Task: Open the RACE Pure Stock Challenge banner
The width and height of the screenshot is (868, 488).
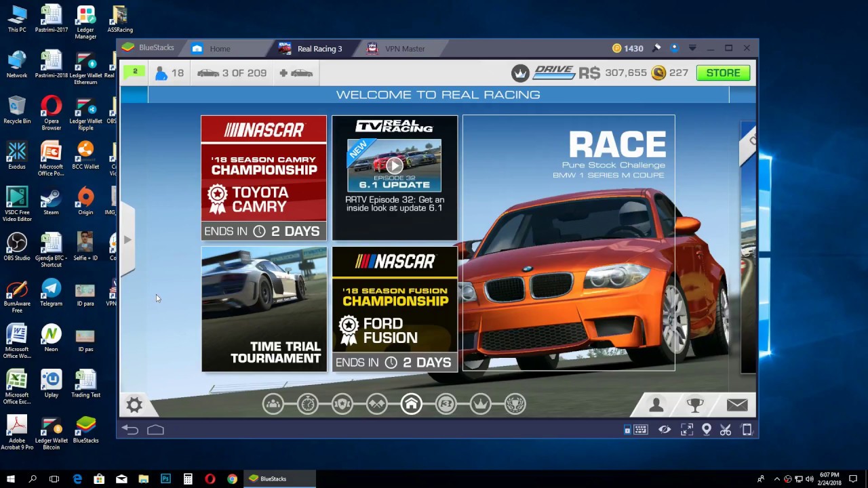Action: (x=569, y=243)
